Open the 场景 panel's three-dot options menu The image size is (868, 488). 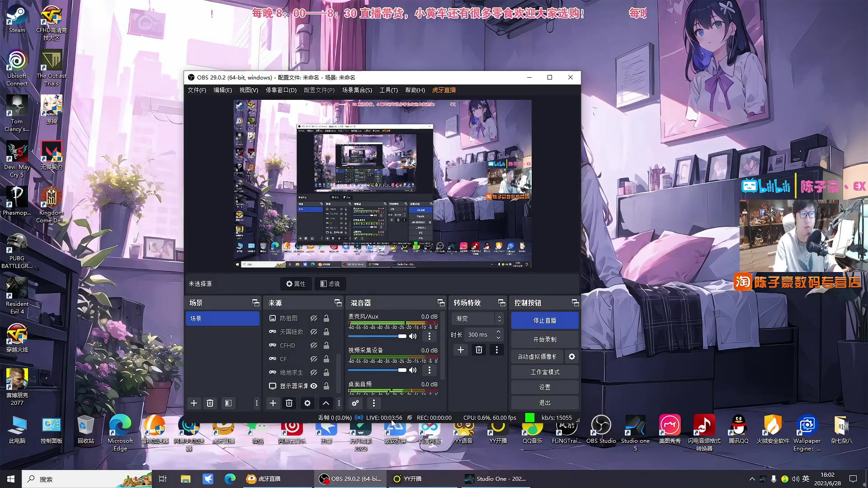(256, 403)
